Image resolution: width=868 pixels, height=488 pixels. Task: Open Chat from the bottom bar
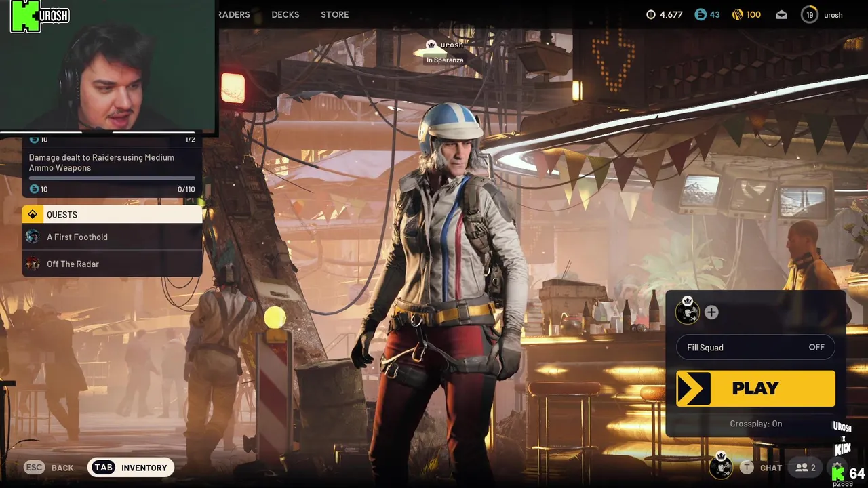pos(771,468)
